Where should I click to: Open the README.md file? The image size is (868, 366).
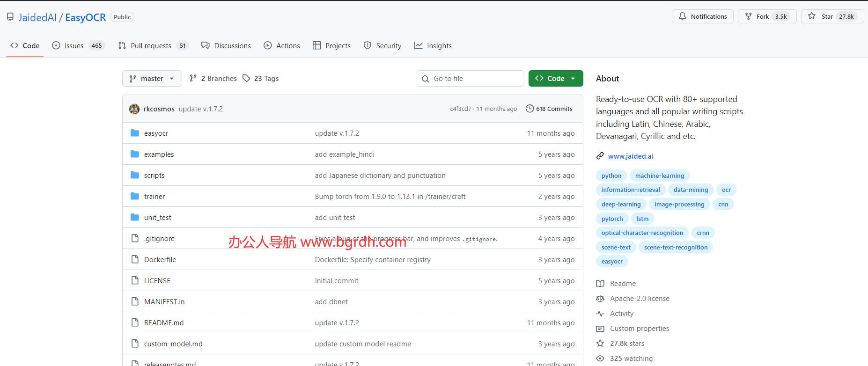[164, 323]
